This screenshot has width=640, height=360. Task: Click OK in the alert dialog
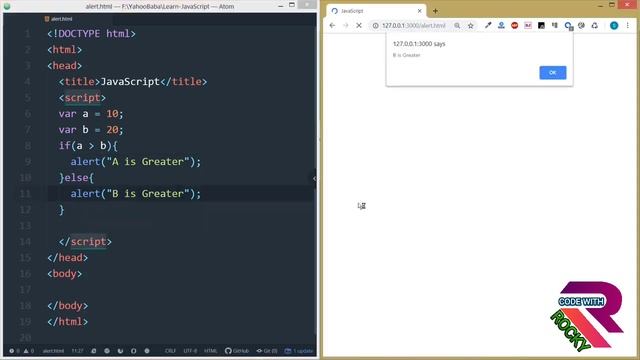click(x=553, y=73)
